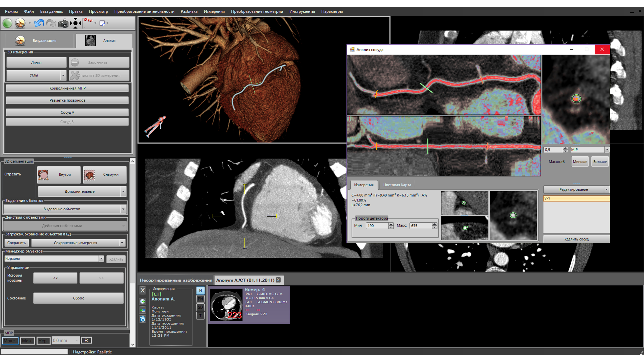This screenshot has width=644, height=362.
Task: Close the Anonym A./CT tab with its X
Action: (278, 280)
